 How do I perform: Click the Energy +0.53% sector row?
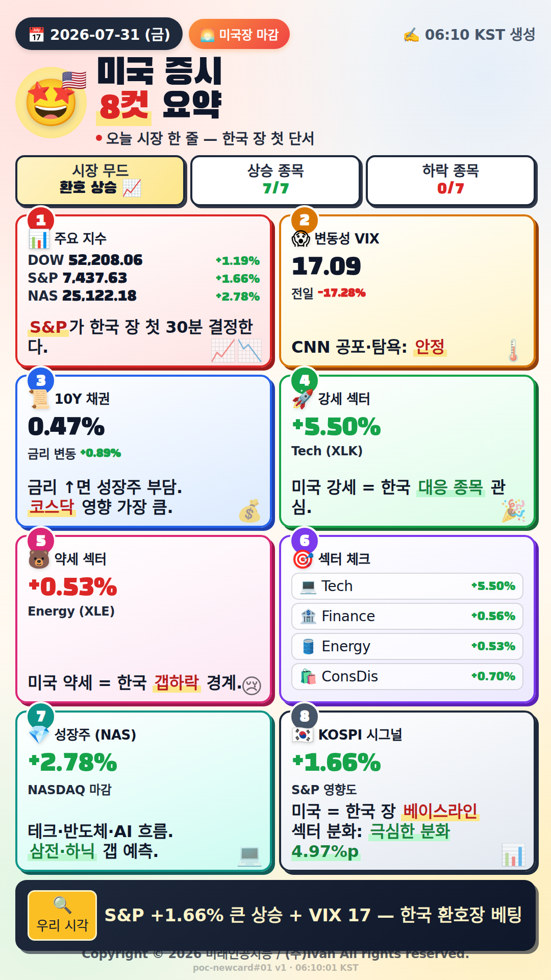(x=407, y=646)
